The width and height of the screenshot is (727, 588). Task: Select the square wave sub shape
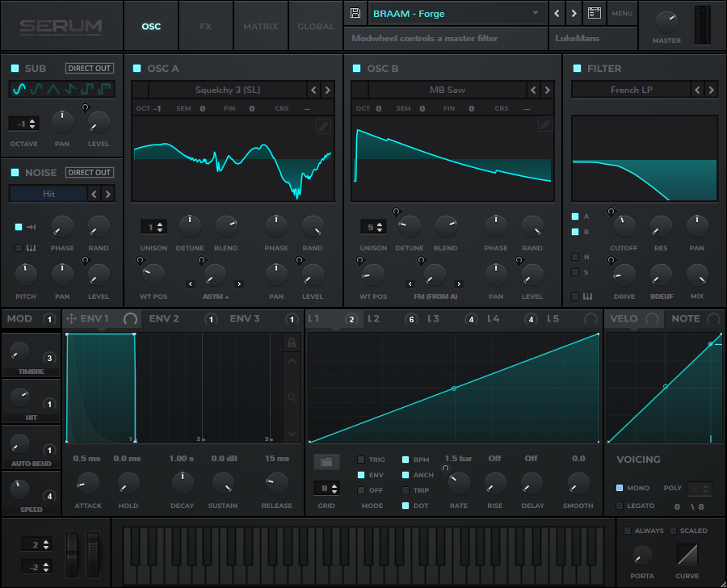pyautogui.click(x=87, y=89)
